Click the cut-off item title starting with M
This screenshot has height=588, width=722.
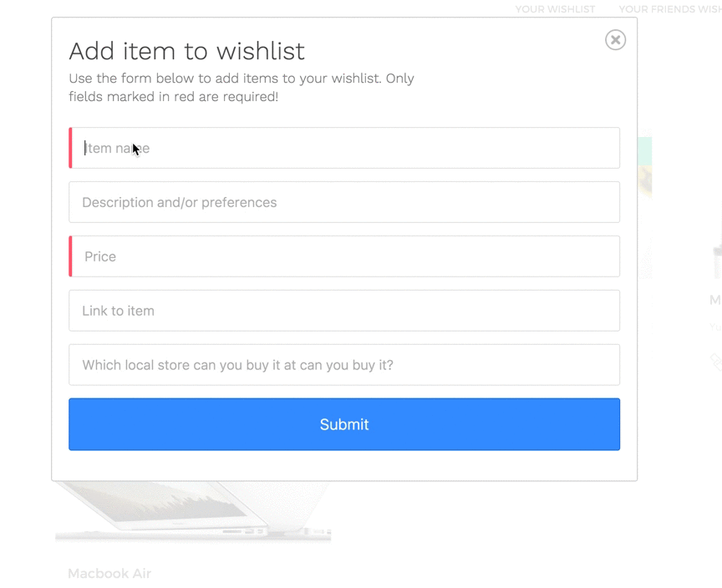pos(715,300)
